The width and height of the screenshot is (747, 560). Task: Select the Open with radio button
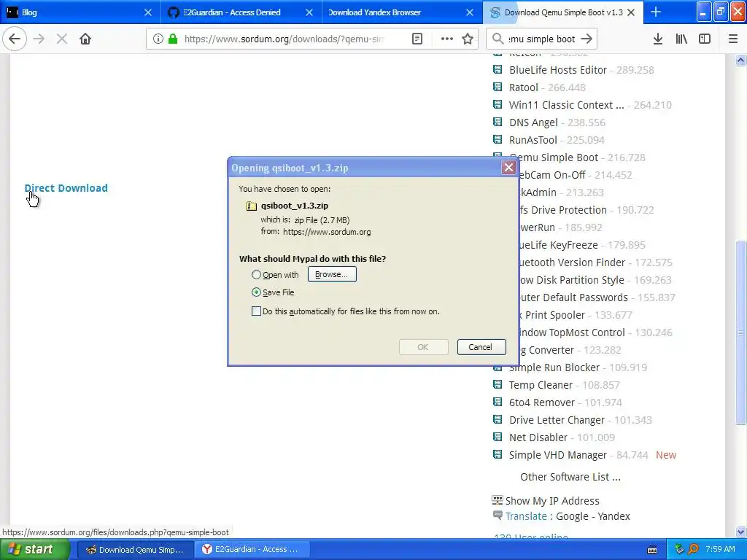(256, 275)
